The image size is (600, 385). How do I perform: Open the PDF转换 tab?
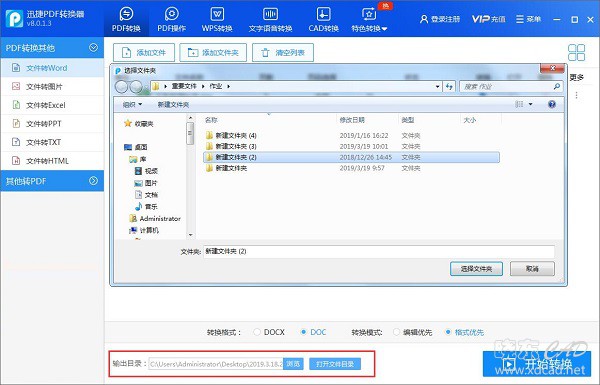coord(126,19)
